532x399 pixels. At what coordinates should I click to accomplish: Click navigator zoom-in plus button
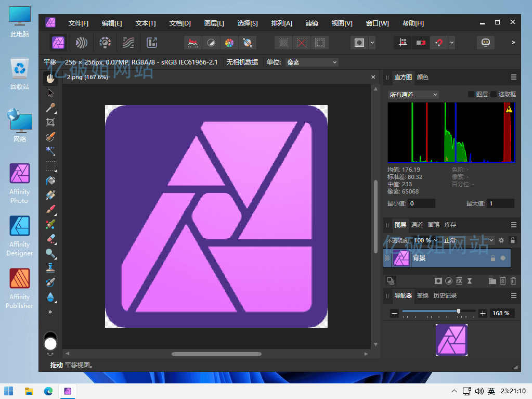tap(483, 313)
